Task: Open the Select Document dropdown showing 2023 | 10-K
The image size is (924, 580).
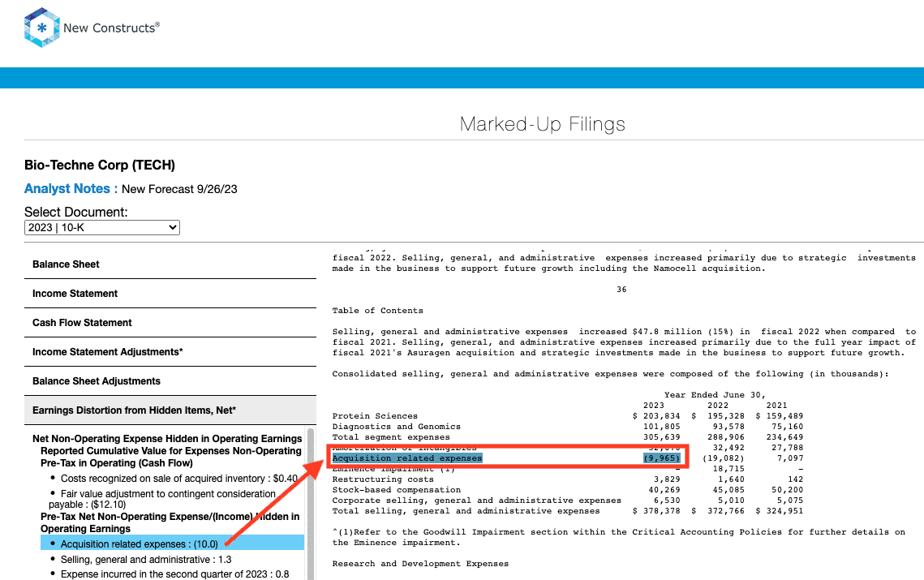Action: 102,227
